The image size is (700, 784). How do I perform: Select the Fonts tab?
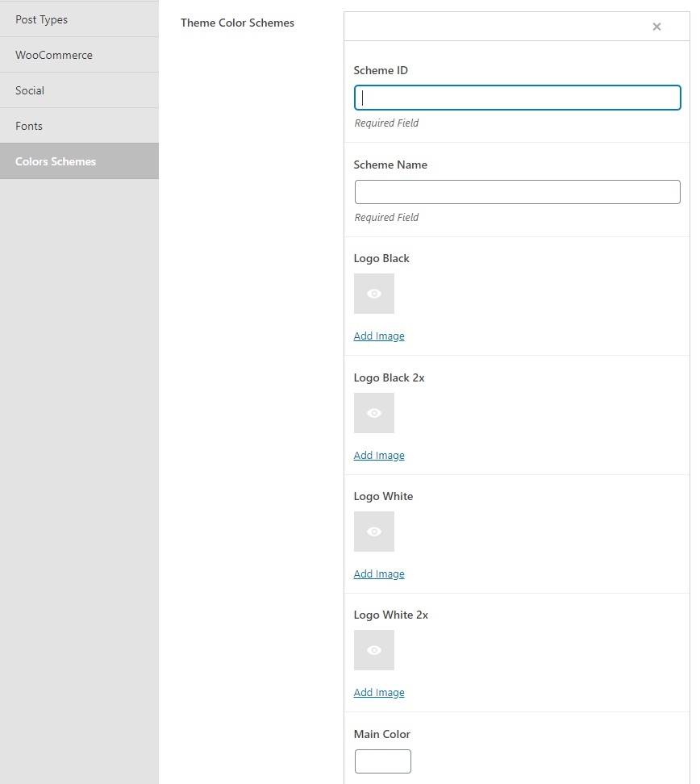80,126
